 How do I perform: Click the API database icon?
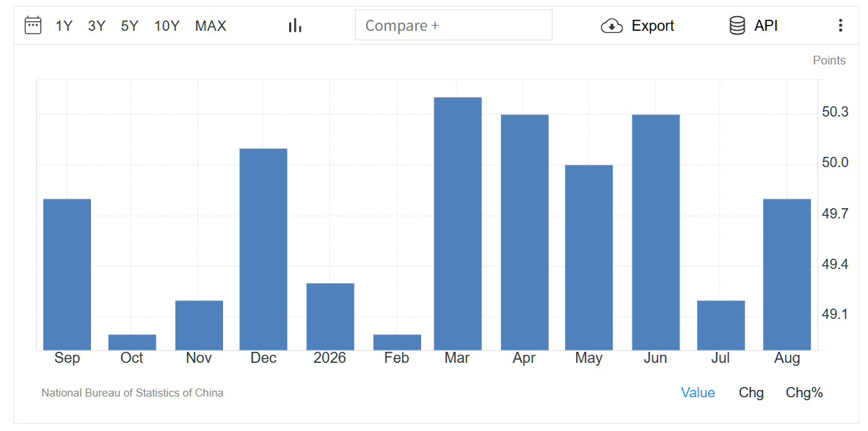tap(737, 26)
